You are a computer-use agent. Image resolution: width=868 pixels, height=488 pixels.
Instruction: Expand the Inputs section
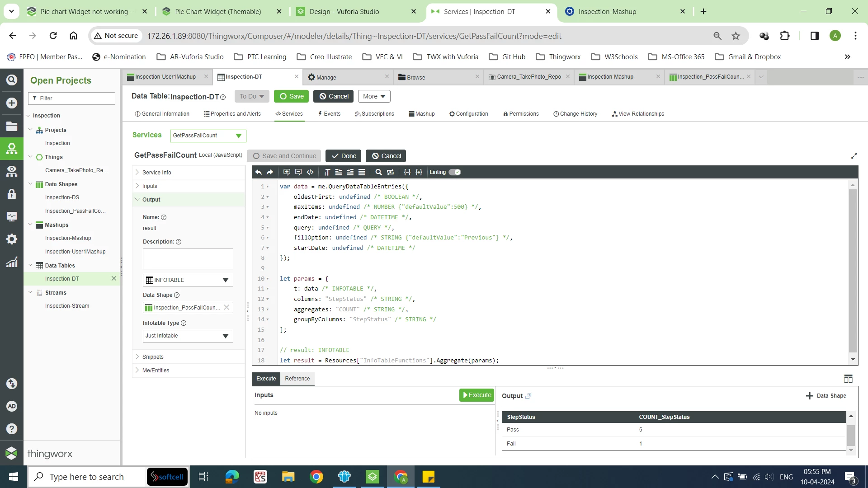[150, 186]
